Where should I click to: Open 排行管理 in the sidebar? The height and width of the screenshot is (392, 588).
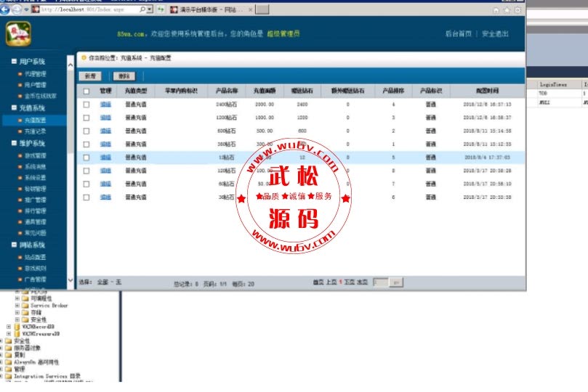(35, 211)
